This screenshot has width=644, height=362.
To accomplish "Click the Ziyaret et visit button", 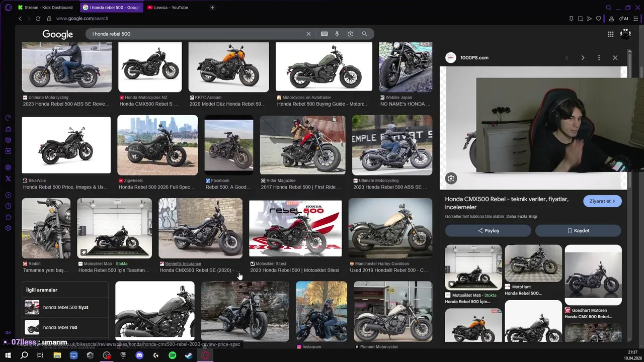I will pos(602,201).
